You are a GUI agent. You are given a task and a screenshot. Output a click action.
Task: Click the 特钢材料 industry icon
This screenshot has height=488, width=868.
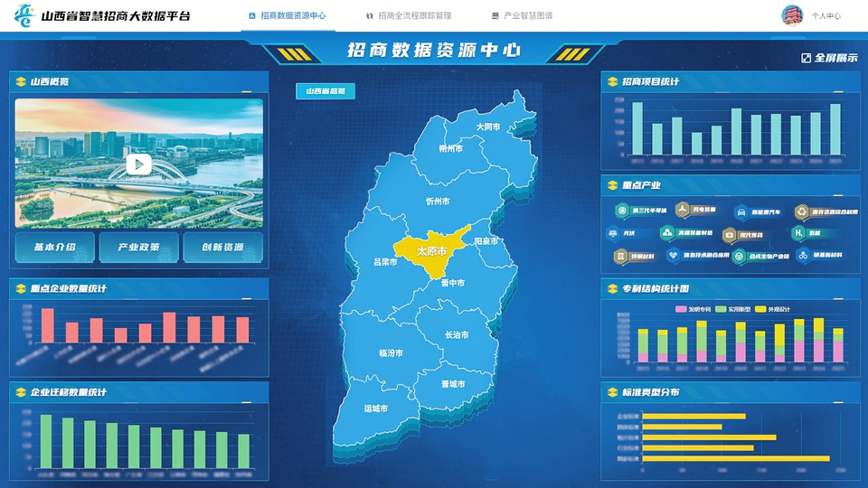(x=620, y=256)
